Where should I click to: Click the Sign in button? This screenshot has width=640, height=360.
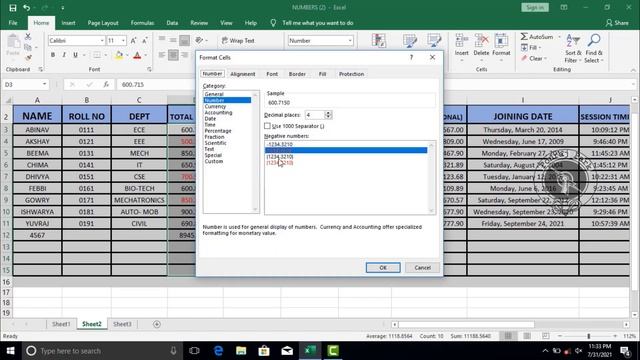click(x=535, y=7)
